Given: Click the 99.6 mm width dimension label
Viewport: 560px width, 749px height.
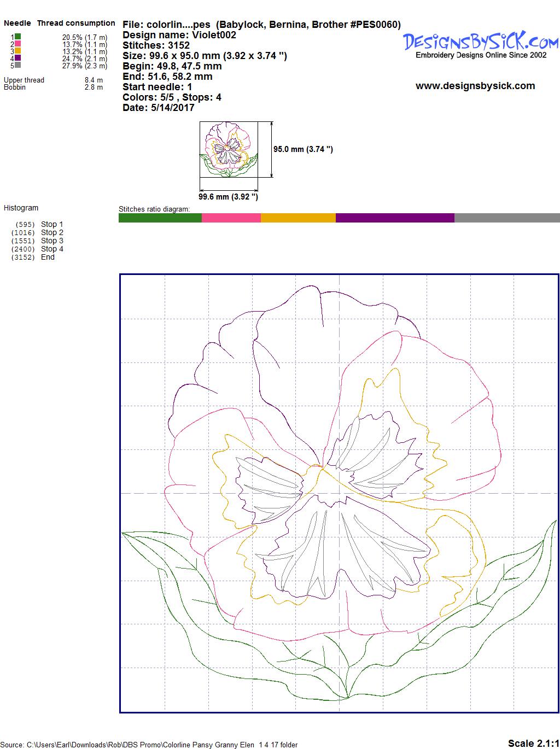Looking at the screenshot, I should (228, 197).
